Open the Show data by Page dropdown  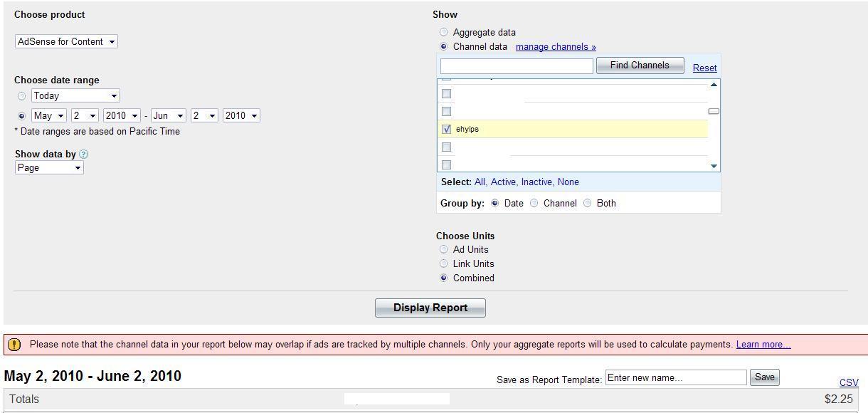click(x=49, y=167)
